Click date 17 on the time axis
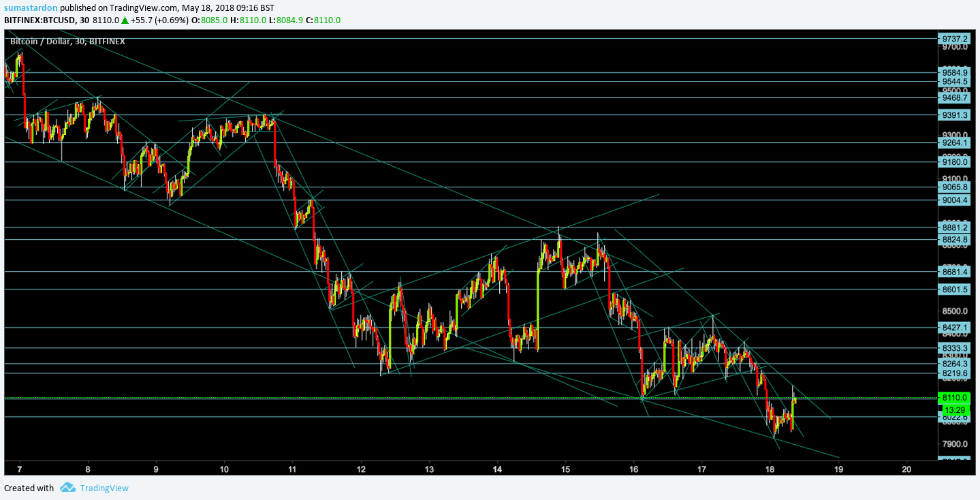Image resolution: width=980 pixels, height=500 pixels. pyautogui.click(x=701, y=469)
